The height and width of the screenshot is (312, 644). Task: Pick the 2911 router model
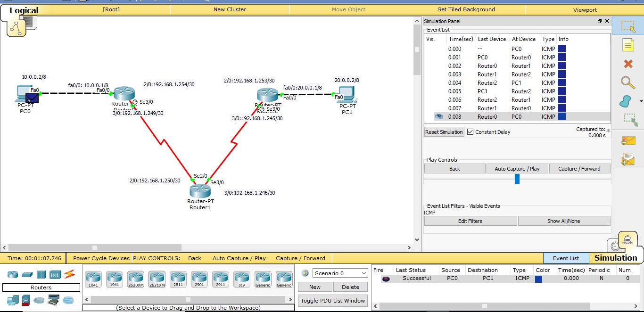220,279
